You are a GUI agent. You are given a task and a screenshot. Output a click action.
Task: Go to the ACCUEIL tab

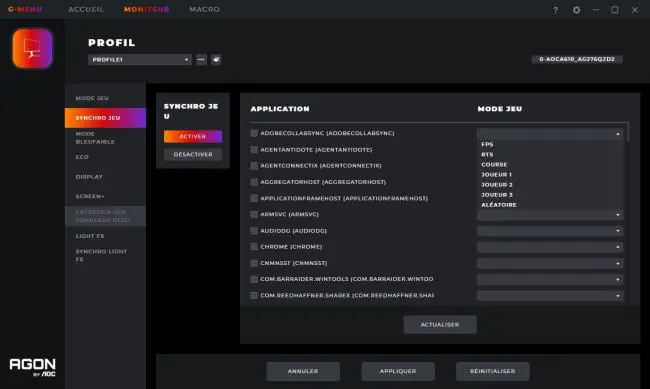click(x=86, y=9)
